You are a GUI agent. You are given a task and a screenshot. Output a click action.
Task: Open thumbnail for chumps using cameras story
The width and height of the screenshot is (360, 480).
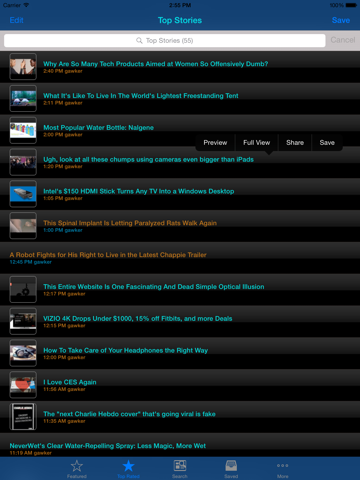tap(23, 162)
